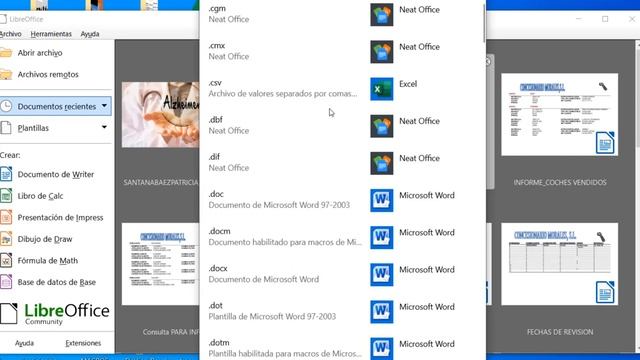The height and width of the screenshot is (360, 640).
Task: Open the Herramientas menu
Action: [51, 34]
